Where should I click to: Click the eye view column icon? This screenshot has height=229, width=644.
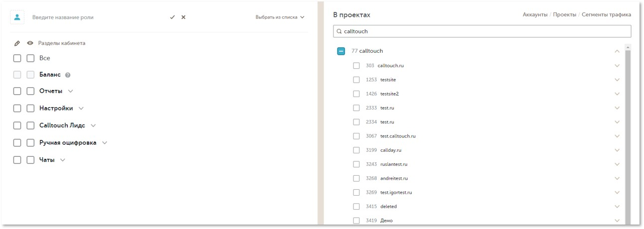click(x=30, y=43)
